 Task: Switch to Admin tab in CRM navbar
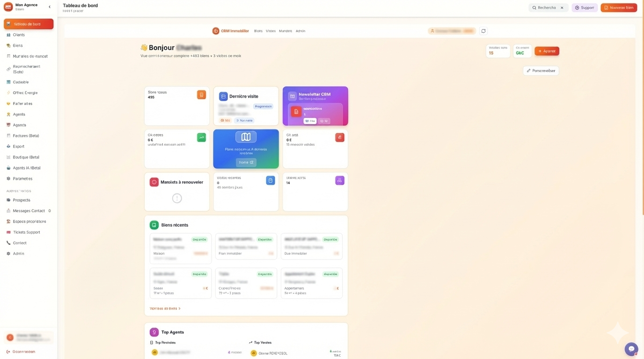[x=300, y=31]
